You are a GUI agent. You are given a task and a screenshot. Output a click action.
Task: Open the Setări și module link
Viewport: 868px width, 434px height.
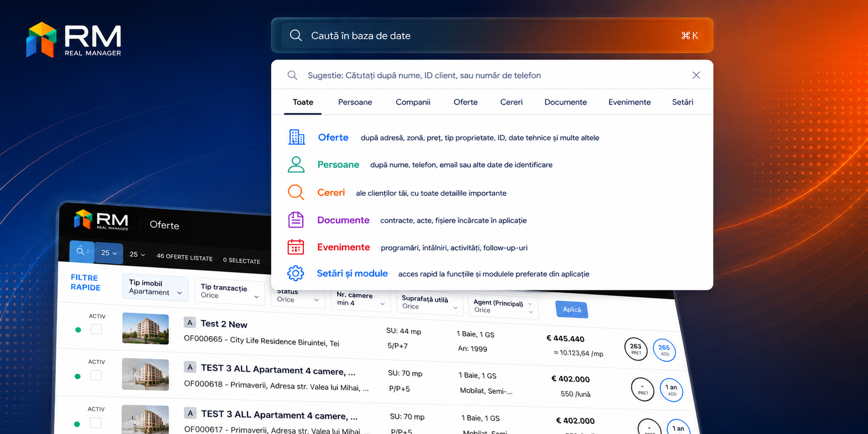(x=352, y=274)
